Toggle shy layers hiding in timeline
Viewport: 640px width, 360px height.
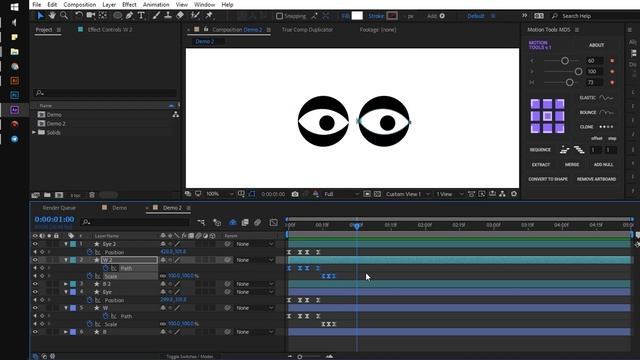[233, 222]
